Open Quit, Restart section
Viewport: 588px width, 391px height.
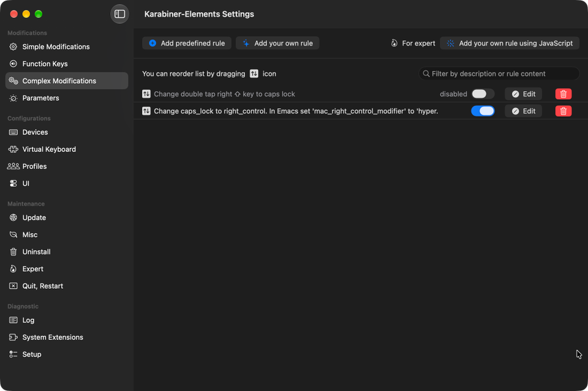click(x=67, y=286)
